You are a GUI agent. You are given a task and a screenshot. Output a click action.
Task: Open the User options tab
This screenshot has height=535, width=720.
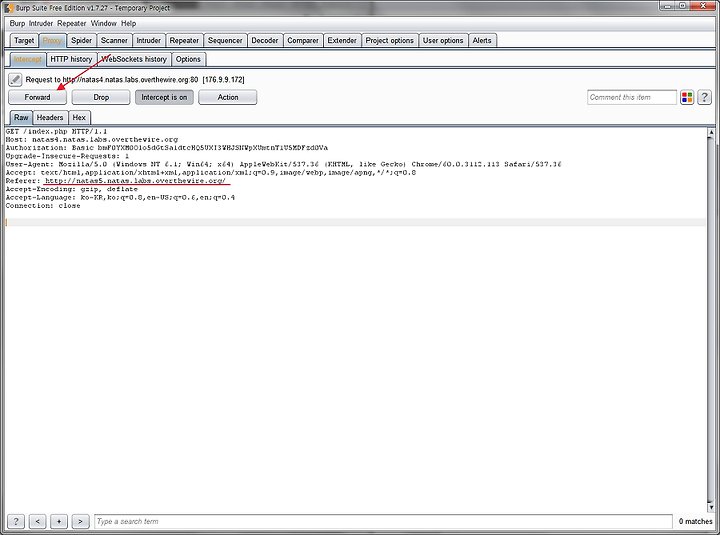pyautogui.click(x=443, y=40)
